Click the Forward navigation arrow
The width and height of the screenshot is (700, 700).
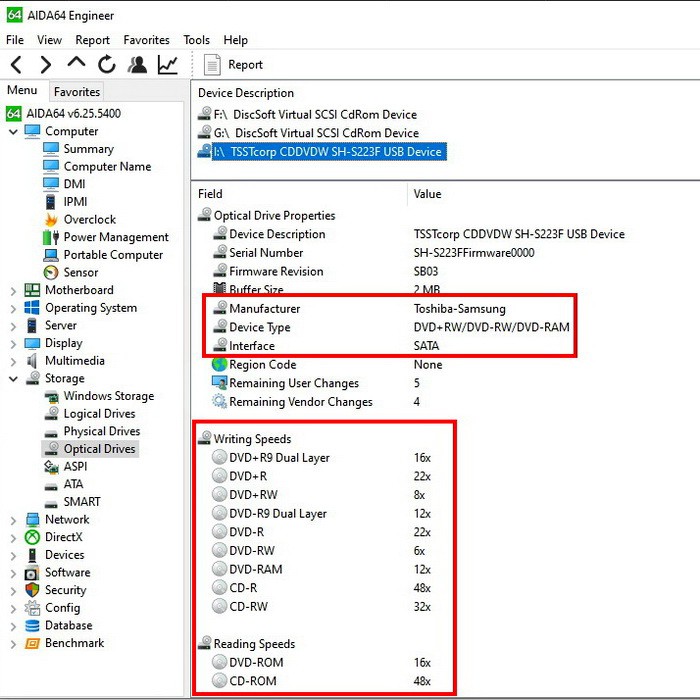click(x=46, y=65)
